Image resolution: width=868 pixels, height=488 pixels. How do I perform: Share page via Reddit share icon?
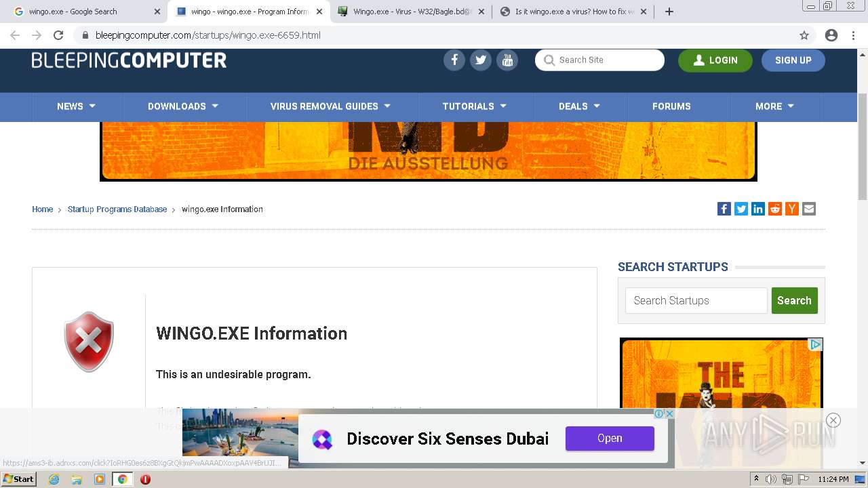pyautogui.click(x=775, y=209)
